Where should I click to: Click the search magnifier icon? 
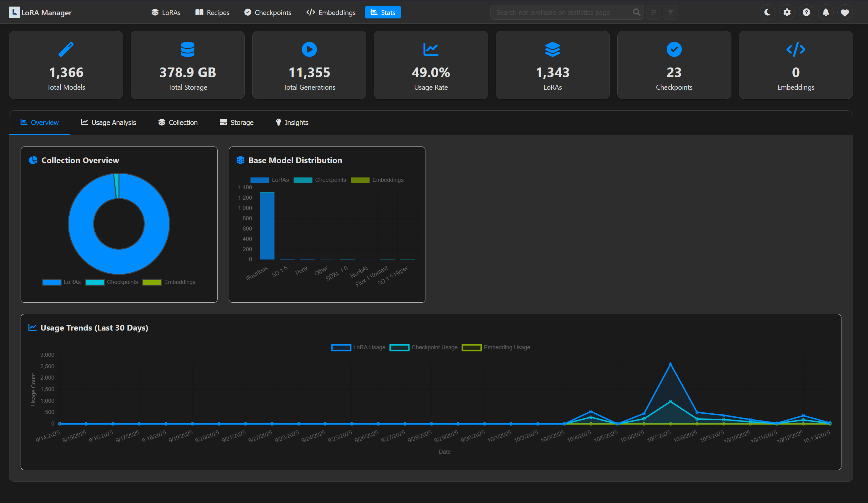[636, 12]
